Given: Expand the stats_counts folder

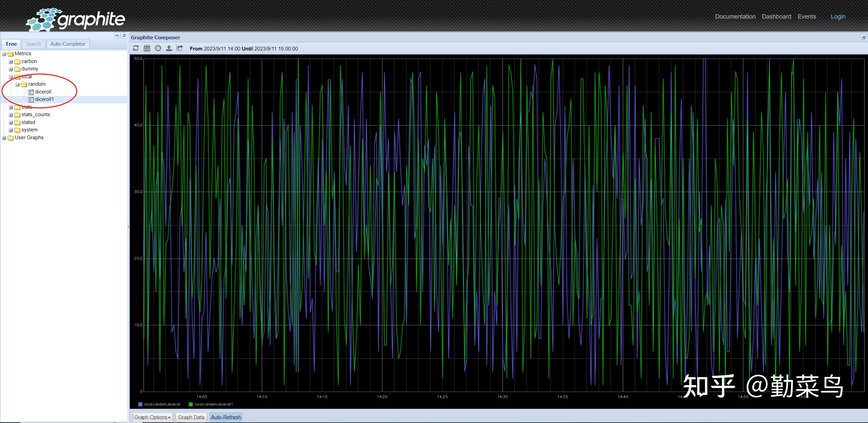Looking at the screenshot, I should [11, 115].
